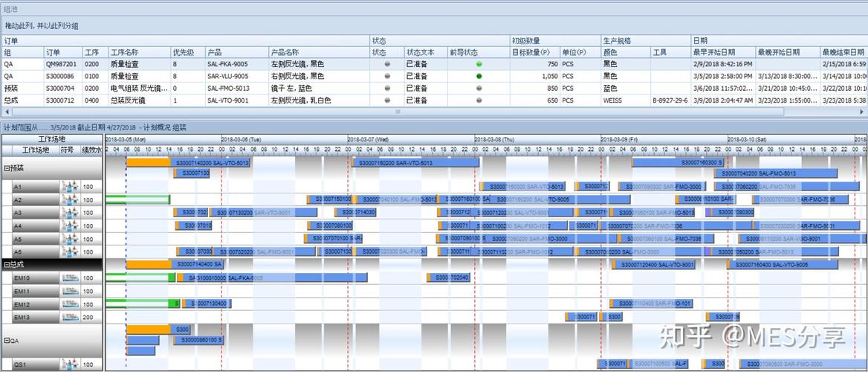
Task: Select order cell S3000086
Action: 63,77
